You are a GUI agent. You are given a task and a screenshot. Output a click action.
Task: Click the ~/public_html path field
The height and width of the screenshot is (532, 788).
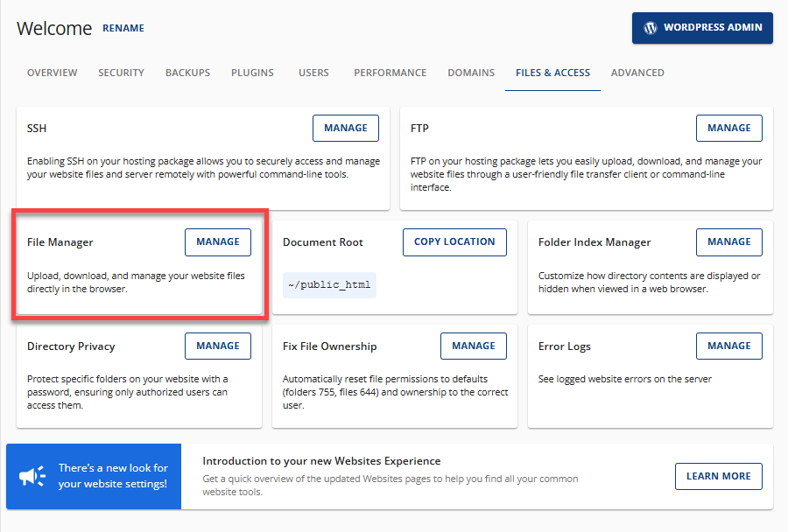(329, 285)
